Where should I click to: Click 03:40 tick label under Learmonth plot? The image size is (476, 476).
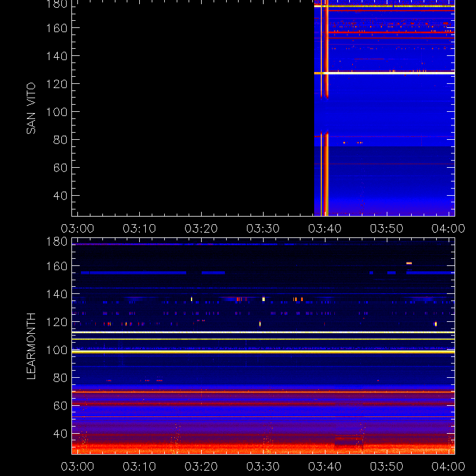[x=325, y=466]
